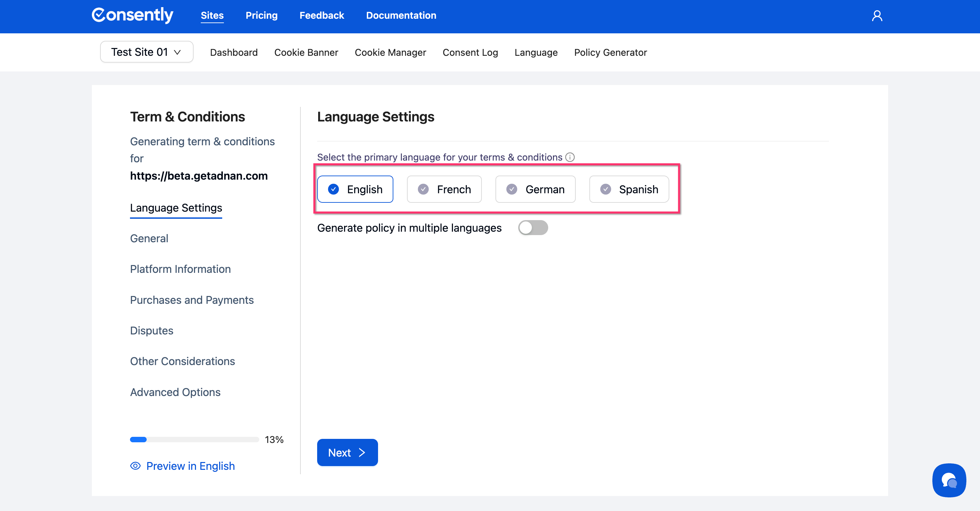Click the user account profile icon
980x511 pixels.
877,16
